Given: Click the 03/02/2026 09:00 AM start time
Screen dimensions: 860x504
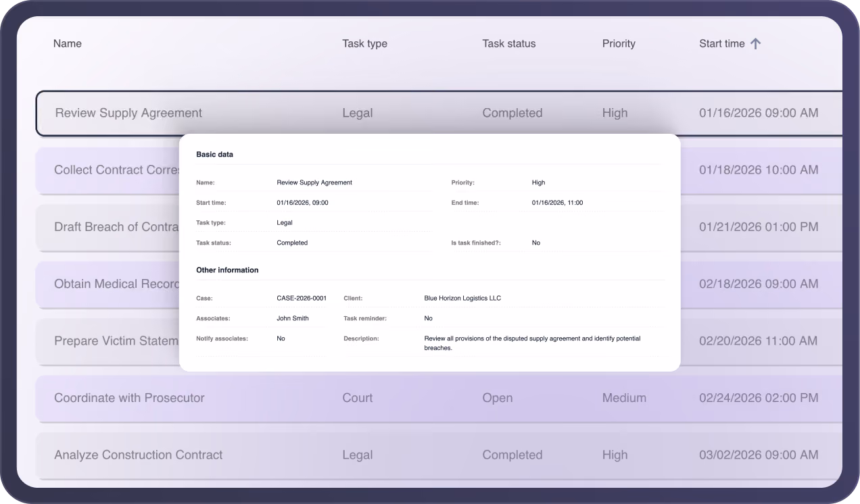Looking at the screenshot, I should 759,455.
